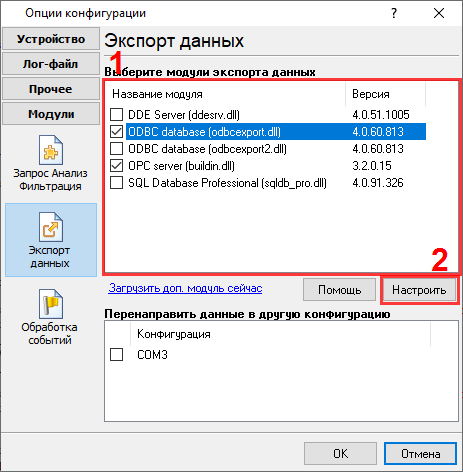Confirm with the OK button
463x472 pixels.
coord(340,454)
